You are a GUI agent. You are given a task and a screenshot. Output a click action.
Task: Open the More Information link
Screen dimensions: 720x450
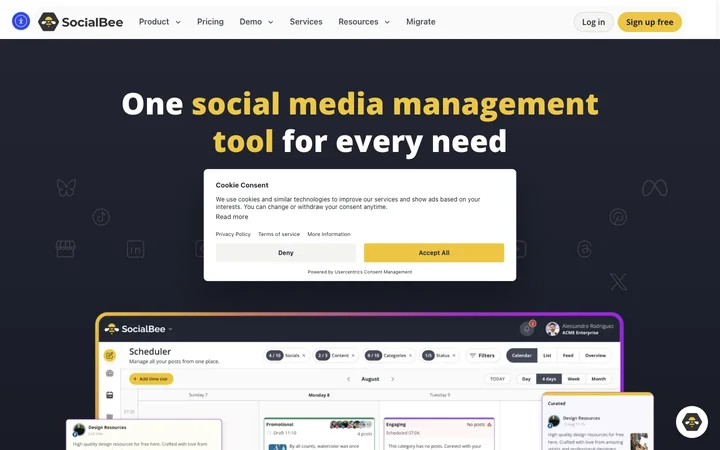tap(329, 234)
